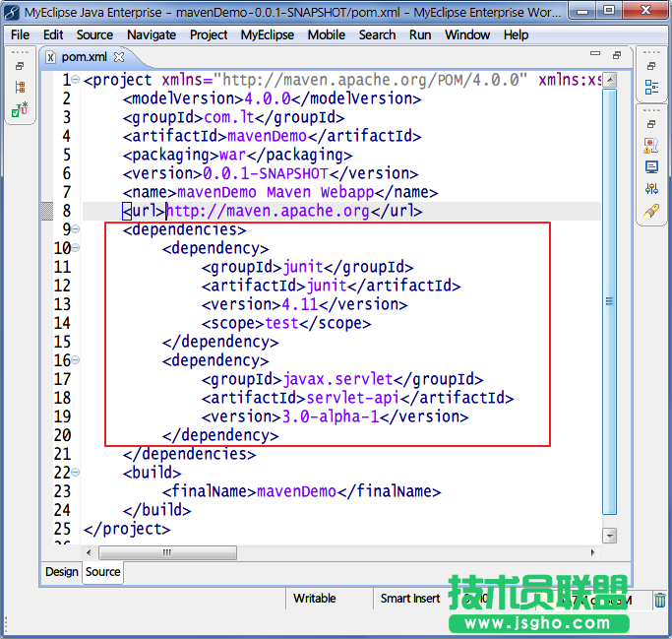
Task: Open the MyEclipse menu
Action: [x=268, y=34]
